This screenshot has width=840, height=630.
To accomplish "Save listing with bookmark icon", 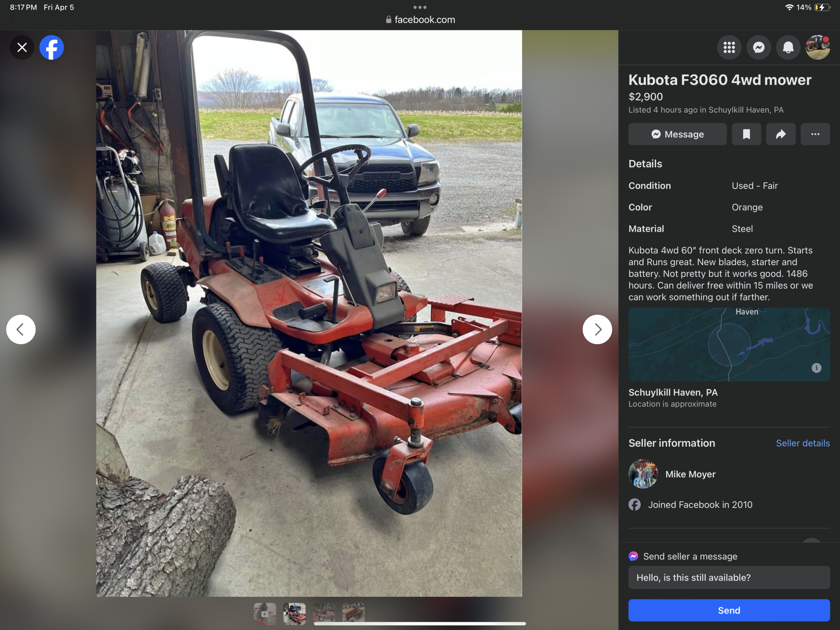I will [x=746, y=134].
